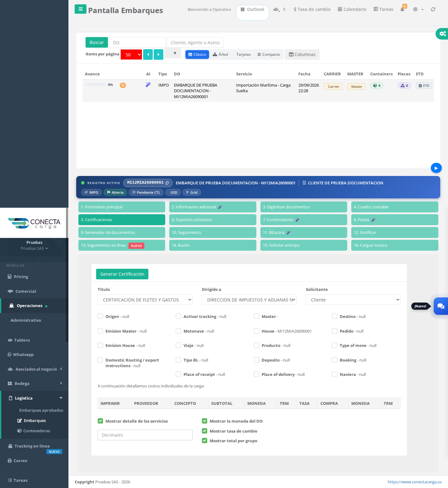
Task: Go to next page arrow
Action: (x=158, y=54)
